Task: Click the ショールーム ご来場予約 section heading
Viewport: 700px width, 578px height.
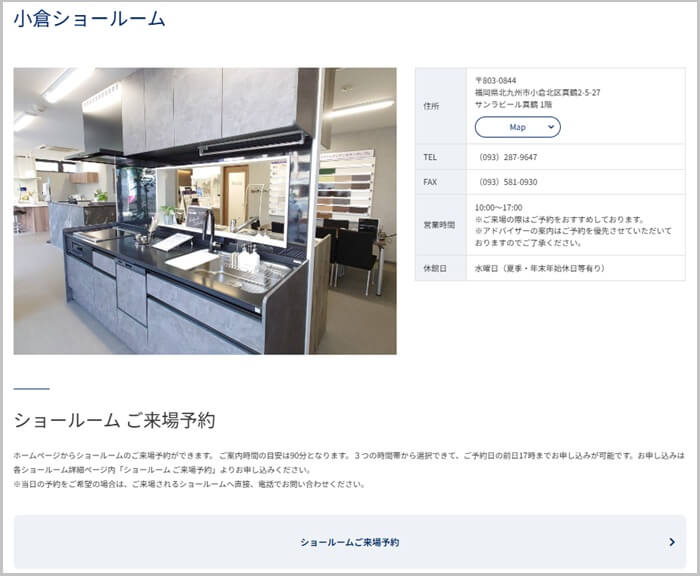Action: point(114,420)
